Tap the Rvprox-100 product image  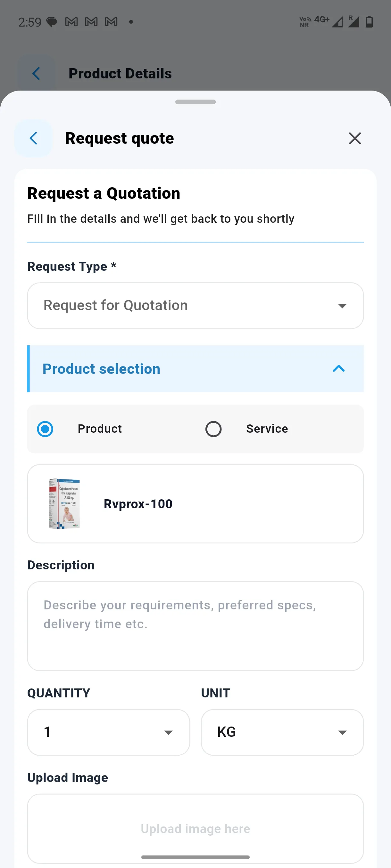[64, 503]
